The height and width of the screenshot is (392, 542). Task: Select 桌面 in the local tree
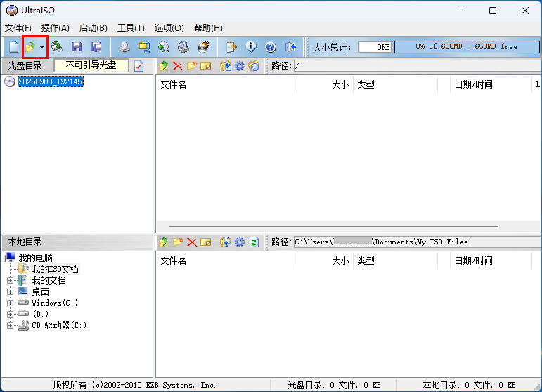(x=41, y=292)
